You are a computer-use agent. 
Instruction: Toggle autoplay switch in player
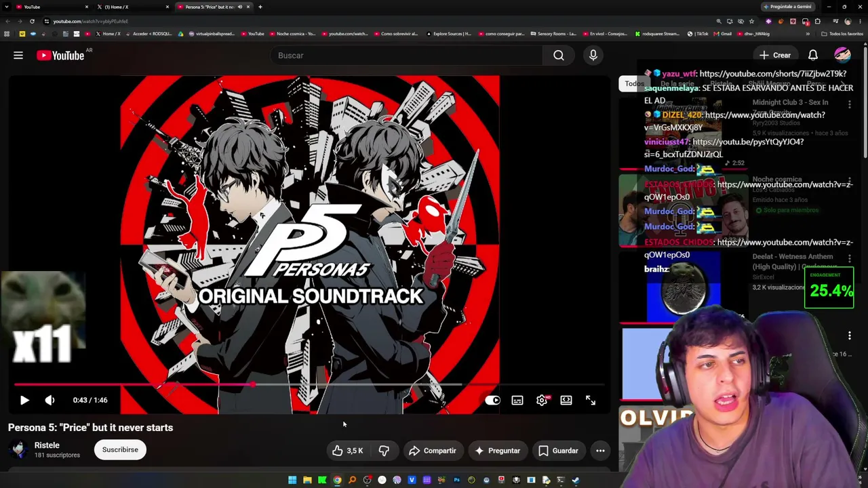492,400
